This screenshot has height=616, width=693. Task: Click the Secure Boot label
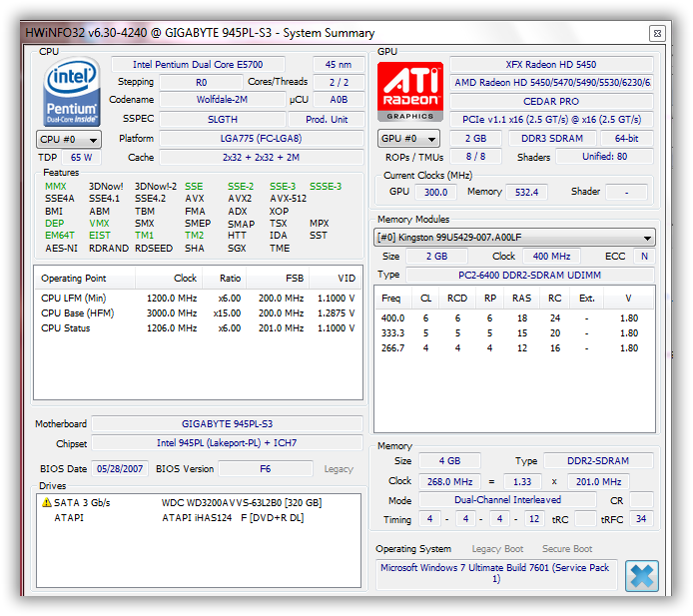point(567,549)
